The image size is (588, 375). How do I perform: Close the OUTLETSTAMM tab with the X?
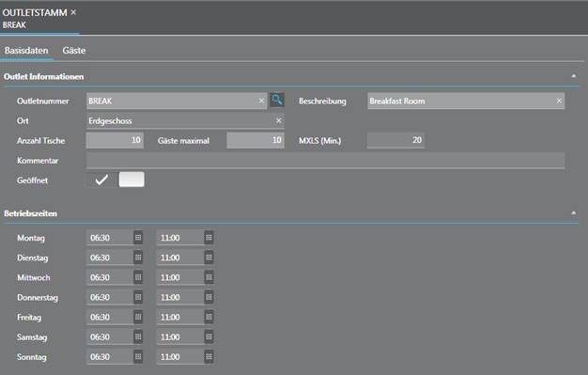coord(73,12)
